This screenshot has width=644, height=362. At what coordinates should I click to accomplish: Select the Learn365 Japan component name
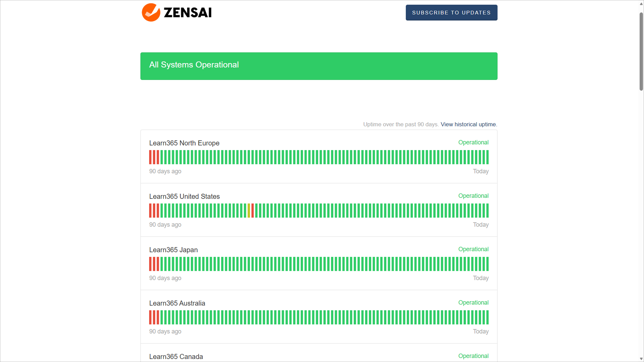click(173, 250)
